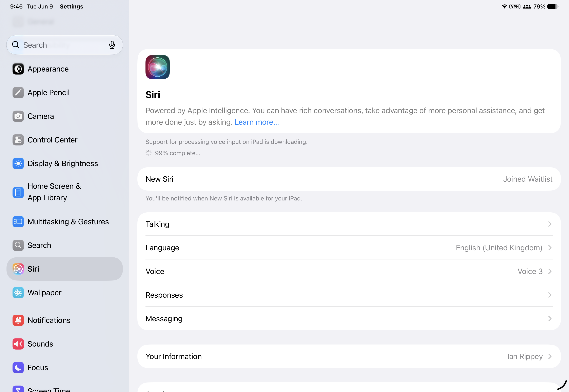Screen dimensions: 569x392
Task: Open the Talking settings row
Action: click(x=349, y=224)
